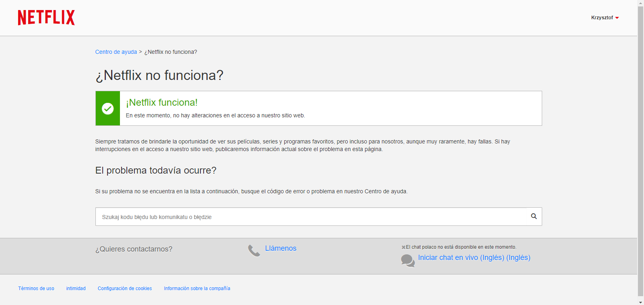
Task: Open Configuración de cookies link
Action: [125, 289]
